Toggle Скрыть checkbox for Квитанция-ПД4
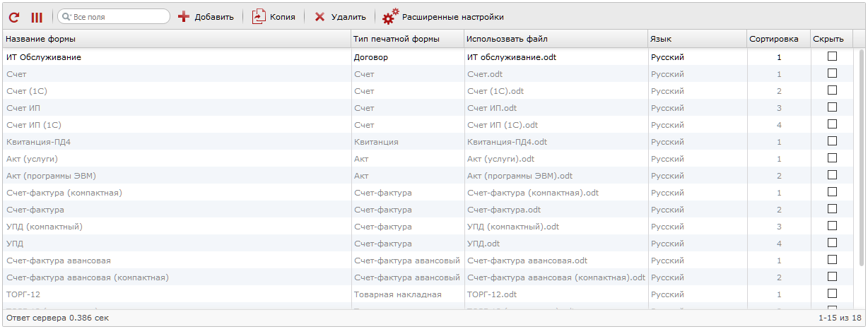The width and height of the screenshot is (868, 329). click(x=832, y=141)
